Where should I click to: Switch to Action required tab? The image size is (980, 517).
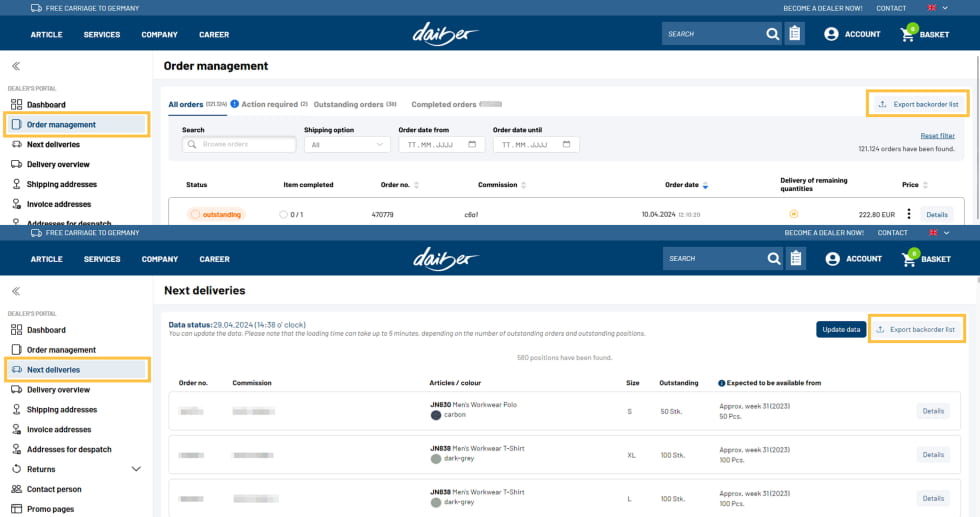(x=274, y=104)
